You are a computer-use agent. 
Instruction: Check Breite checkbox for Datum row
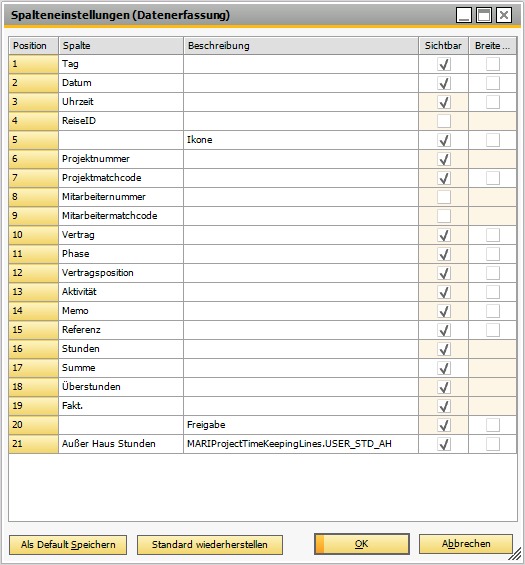[x=493, y=83]
